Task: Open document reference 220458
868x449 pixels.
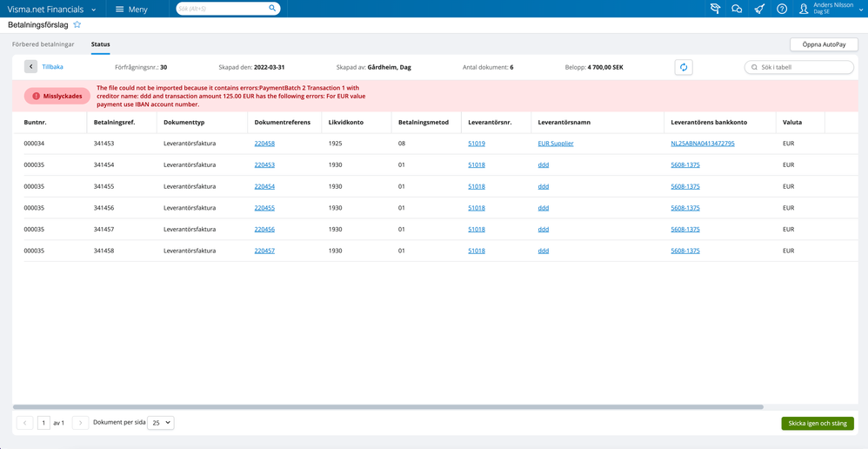Action: (x=264, y=144)
